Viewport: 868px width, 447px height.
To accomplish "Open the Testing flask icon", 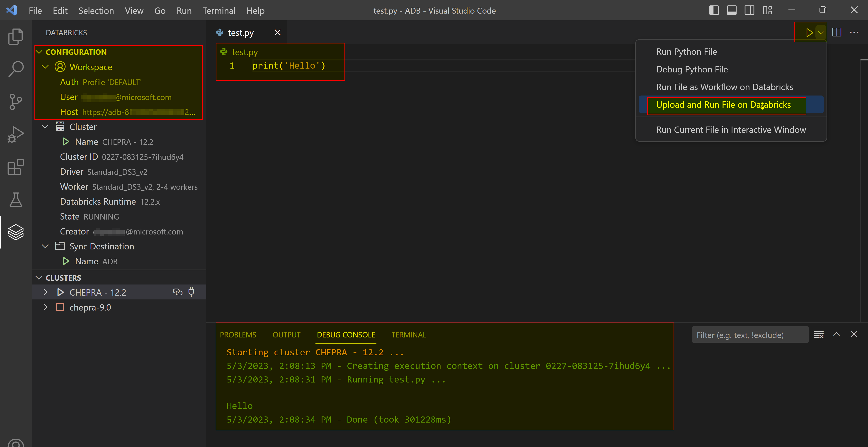I will pos(15,200).
